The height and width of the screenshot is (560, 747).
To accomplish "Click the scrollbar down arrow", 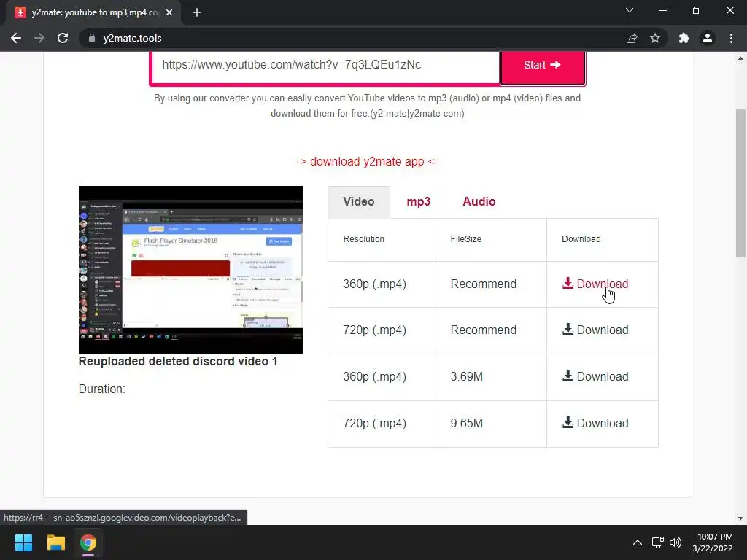I will [x=740, y=518].
